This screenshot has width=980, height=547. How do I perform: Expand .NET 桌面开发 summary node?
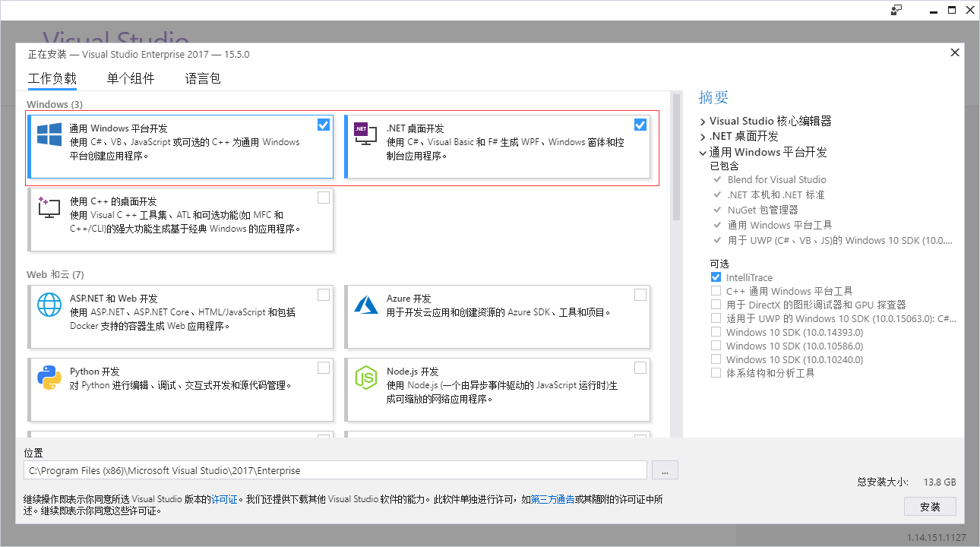(703, 136)
